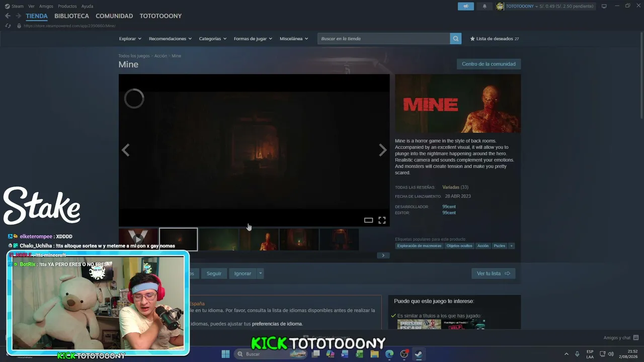644x362 pixels.
Task: Open the Variadas reviews link
Action: pyautogui.click(x=451, y=187)
